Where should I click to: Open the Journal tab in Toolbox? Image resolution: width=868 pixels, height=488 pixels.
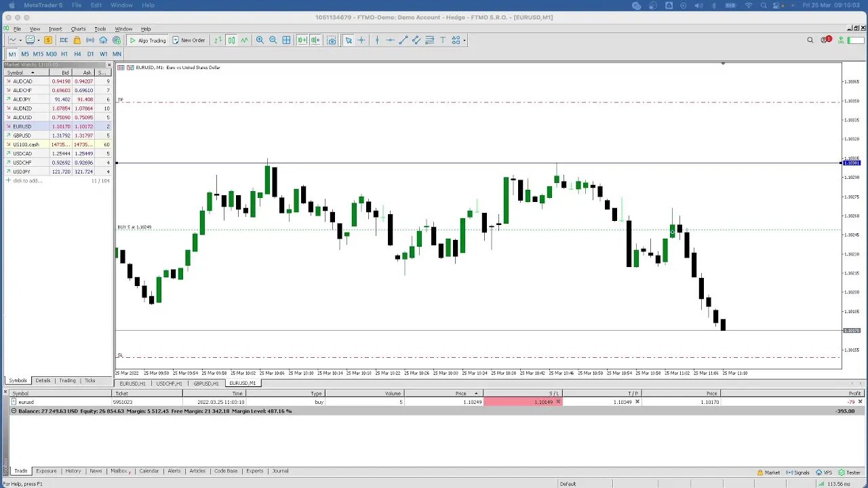click(281, 471)
